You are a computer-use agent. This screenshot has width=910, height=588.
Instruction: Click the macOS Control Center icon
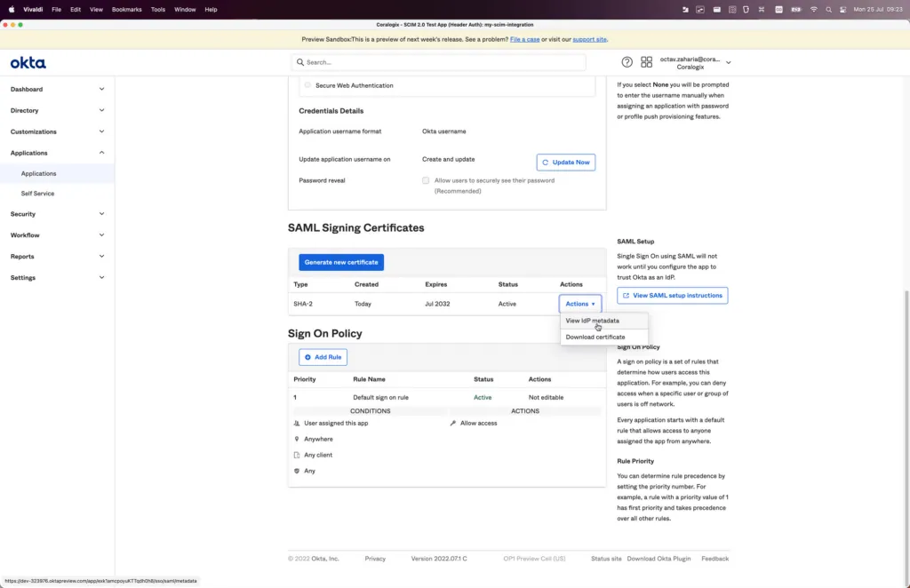tap(842, 9)
